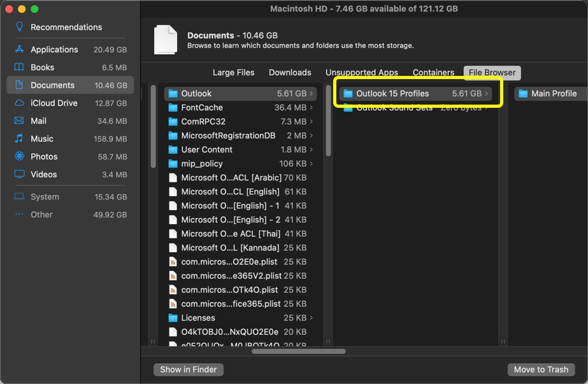Click the first column vertical scrollbar
Viewport: 588px width, 384px height.
(x=153, y=126)
